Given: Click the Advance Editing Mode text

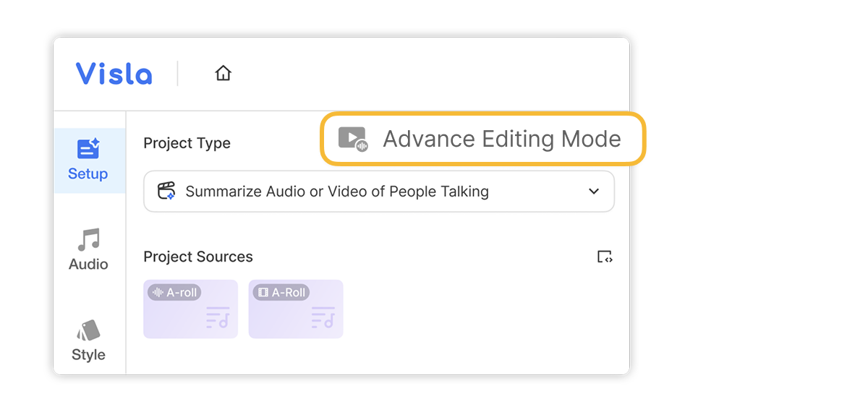Looking at the screenshot, I should click(501, 139).
